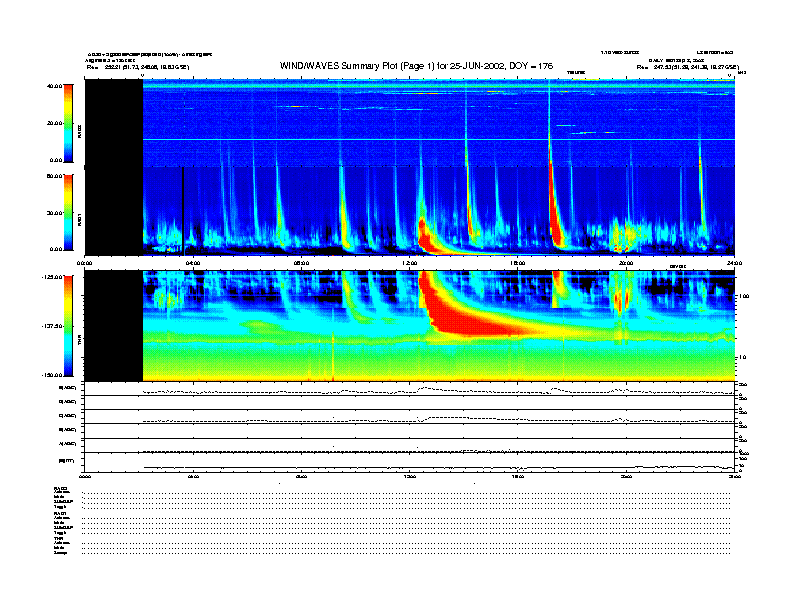Click the 30.00 label on RAD1 scale

(54, 213)
